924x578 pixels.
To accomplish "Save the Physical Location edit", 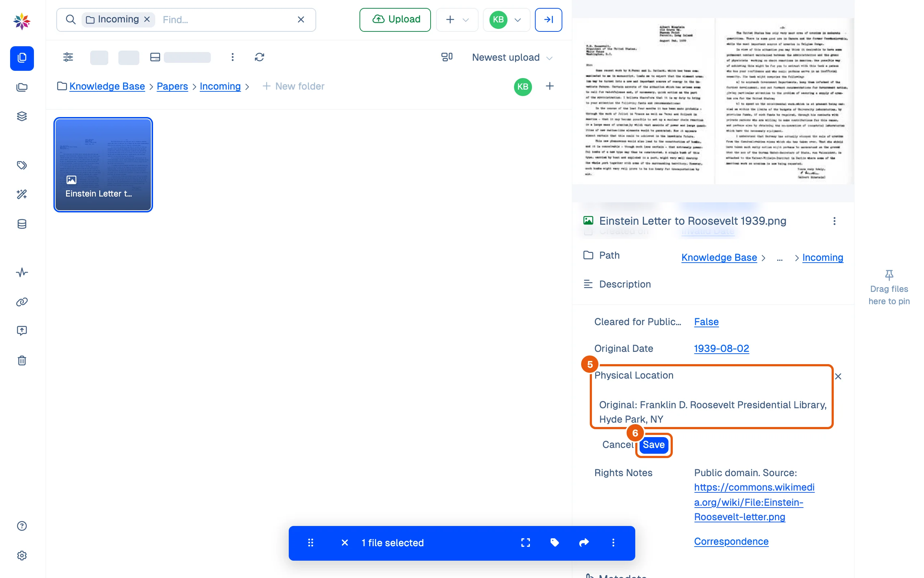I will (654, 445).
